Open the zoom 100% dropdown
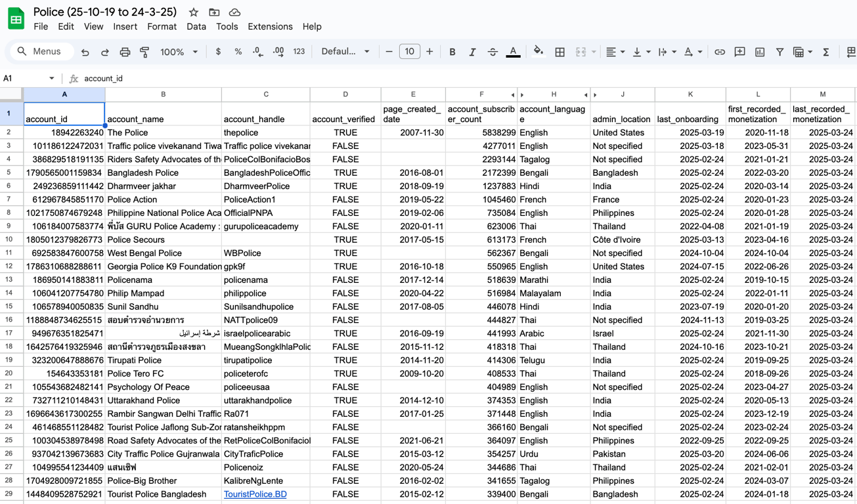Screen dimensions: 857x504 (x=179, y=52)
